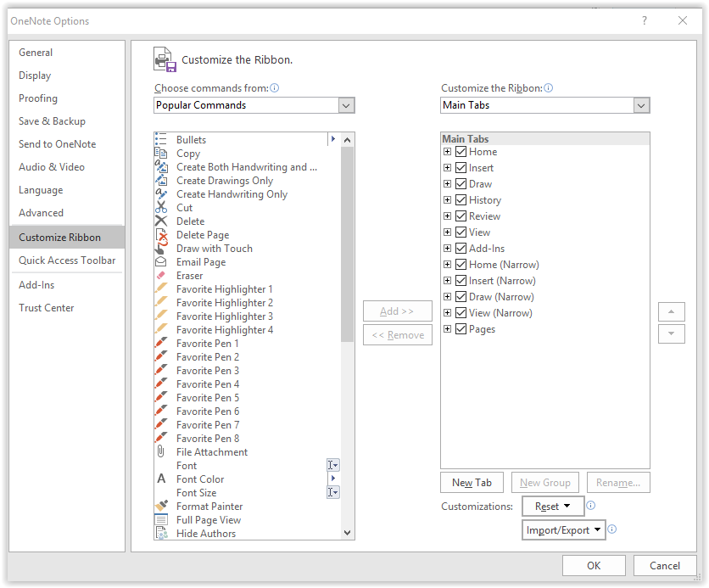Toggle the History tab checkbox
This screenshot has width=709, height=588.
tap(461, 200)
